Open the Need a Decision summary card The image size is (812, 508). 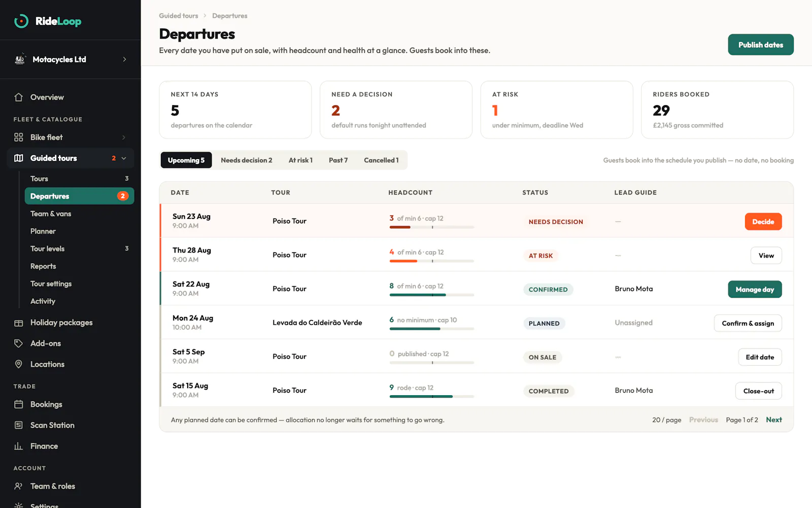point(396,110)
